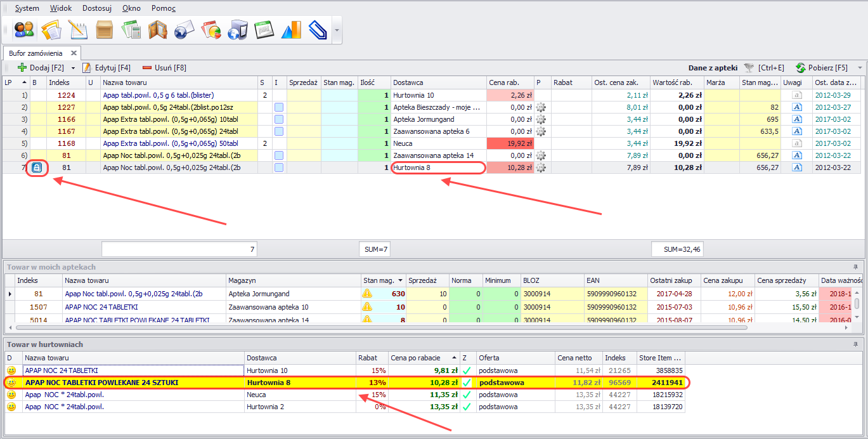Open the Dostosuj menu

pos(97,8)
